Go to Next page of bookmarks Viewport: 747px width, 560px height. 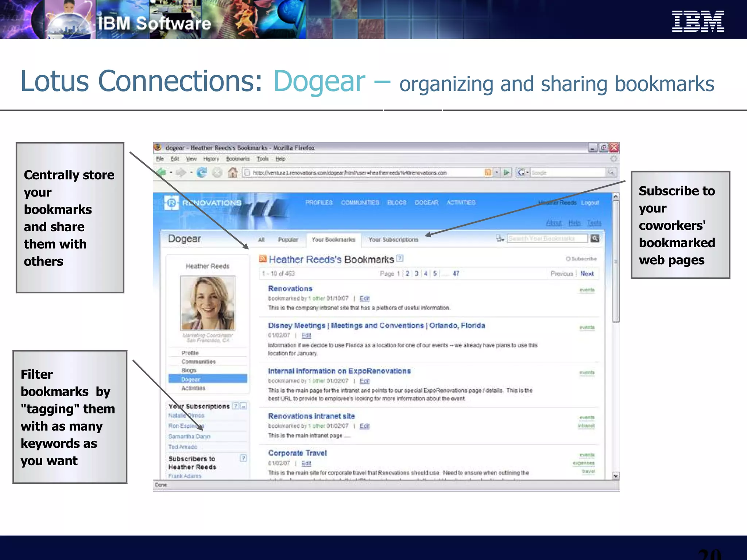pos(587,273)
